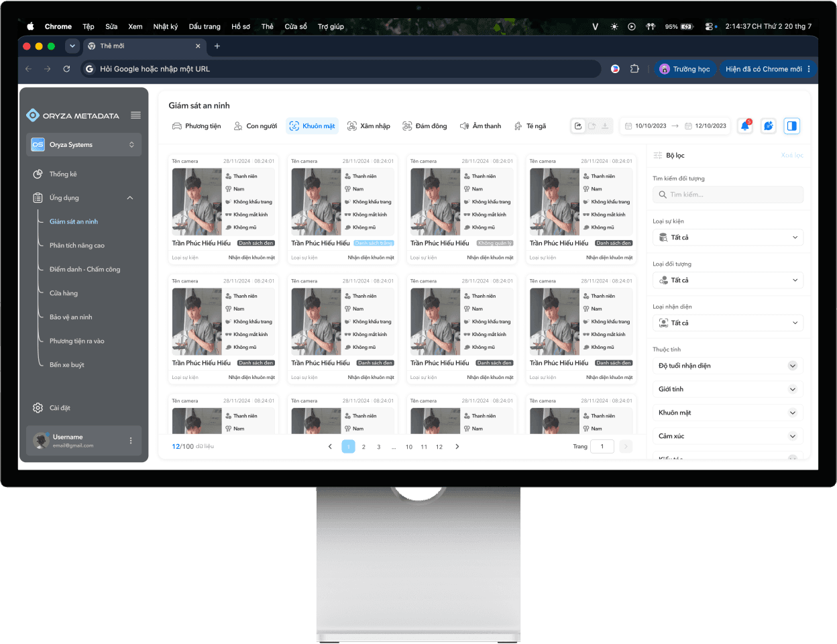
Task: Switch to the Xâm nhập tab
Action: pyautogui.click(x=369, y=126)
